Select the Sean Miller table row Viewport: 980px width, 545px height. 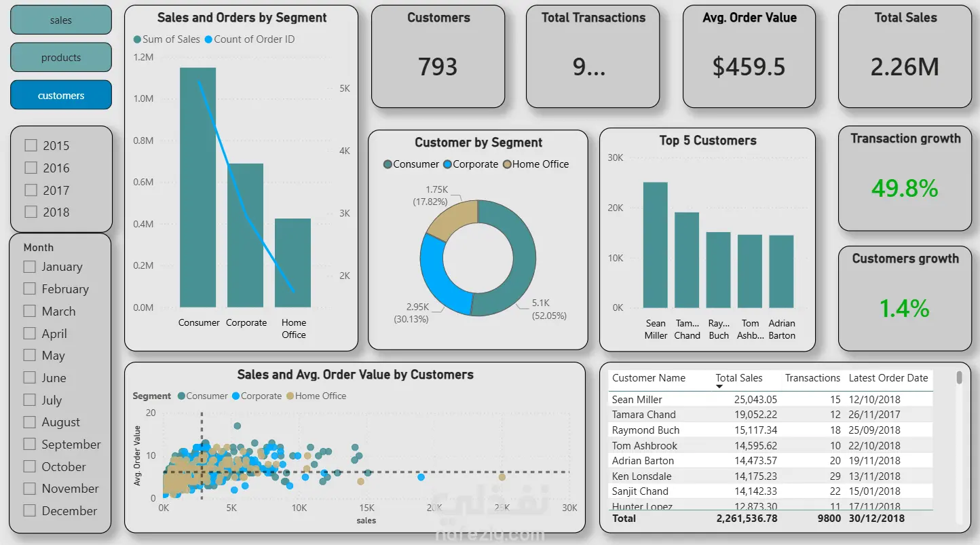point(770,400)
